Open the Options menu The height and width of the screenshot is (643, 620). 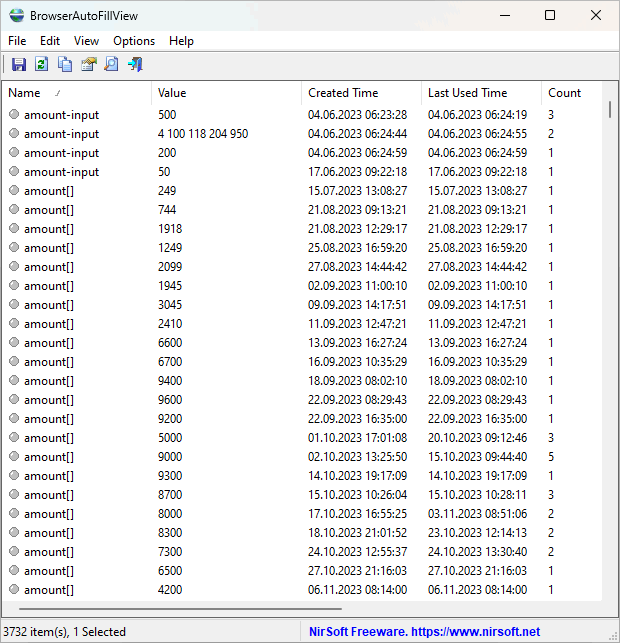(134, 41)
